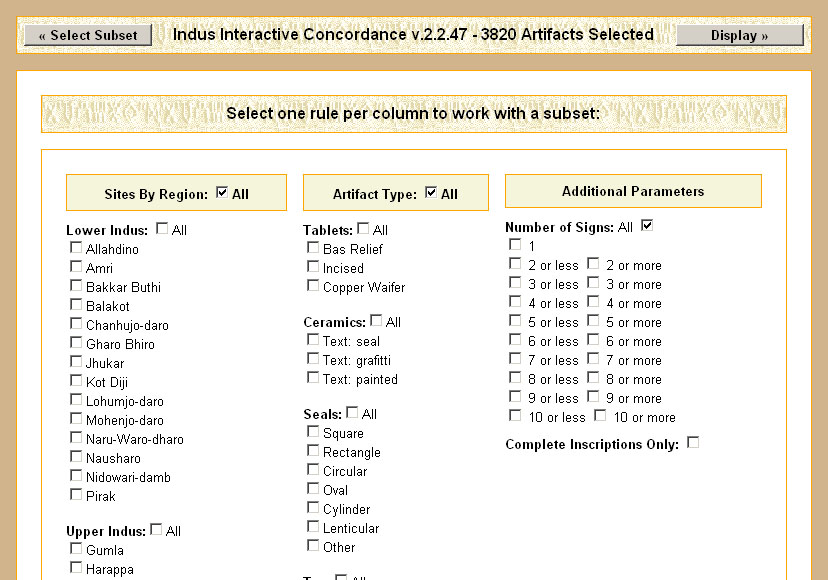Select the 4 or less checkbox
The width and height of the screenshot is (828, 580).
pos(515,301)
